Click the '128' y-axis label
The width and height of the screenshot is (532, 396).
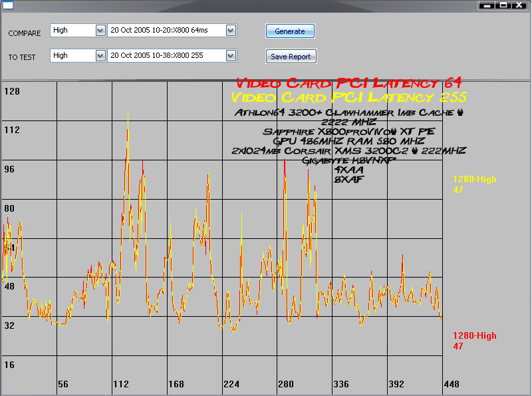[x=12, y=91]
